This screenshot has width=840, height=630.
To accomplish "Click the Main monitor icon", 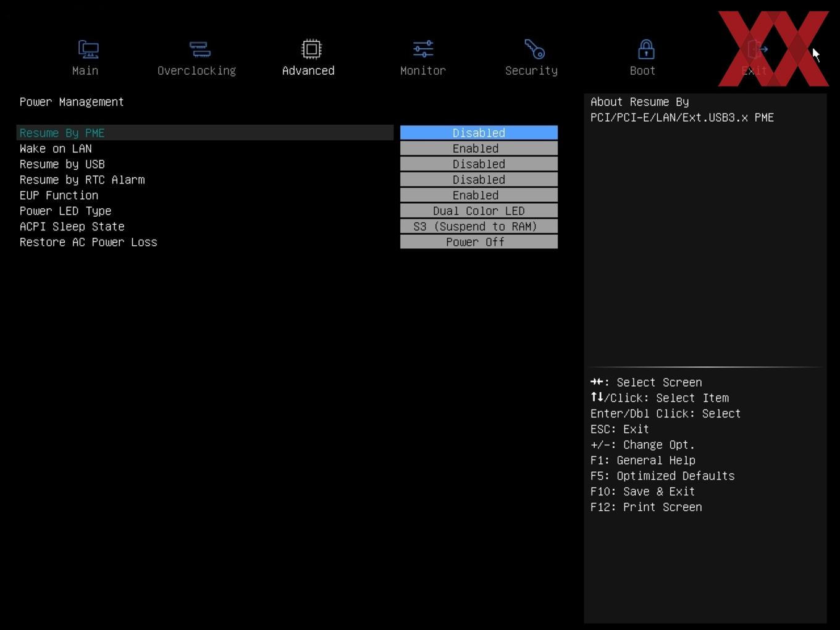I will tap(88, 49).
